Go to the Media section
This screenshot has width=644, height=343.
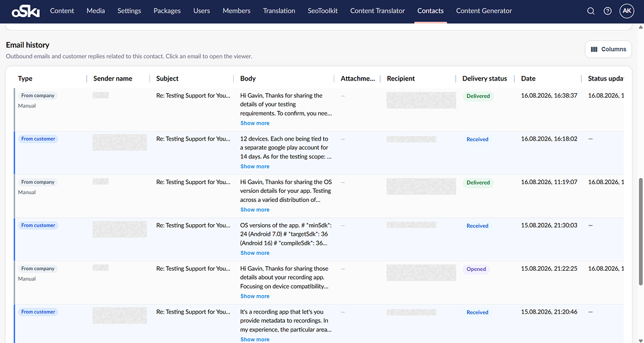click(96, 11)
